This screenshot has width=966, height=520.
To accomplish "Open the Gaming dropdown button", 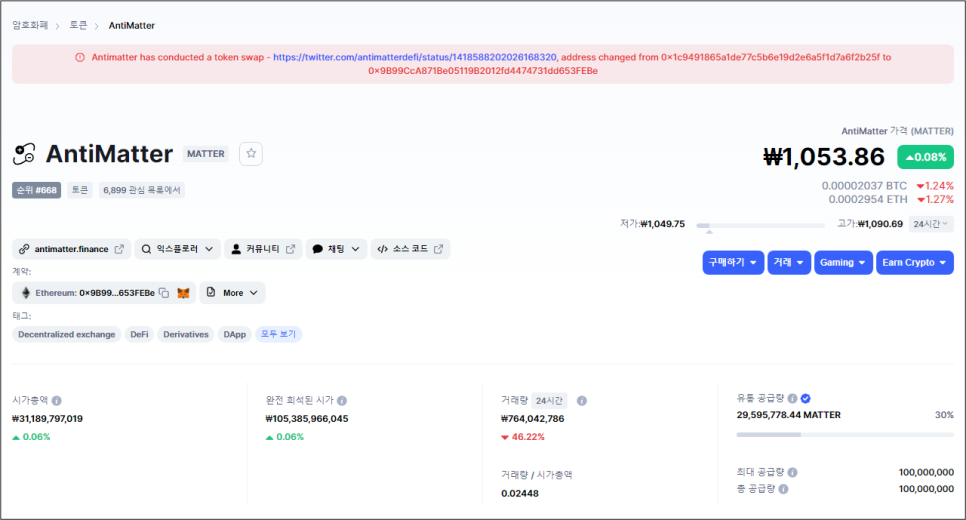I will click(843, 262).
